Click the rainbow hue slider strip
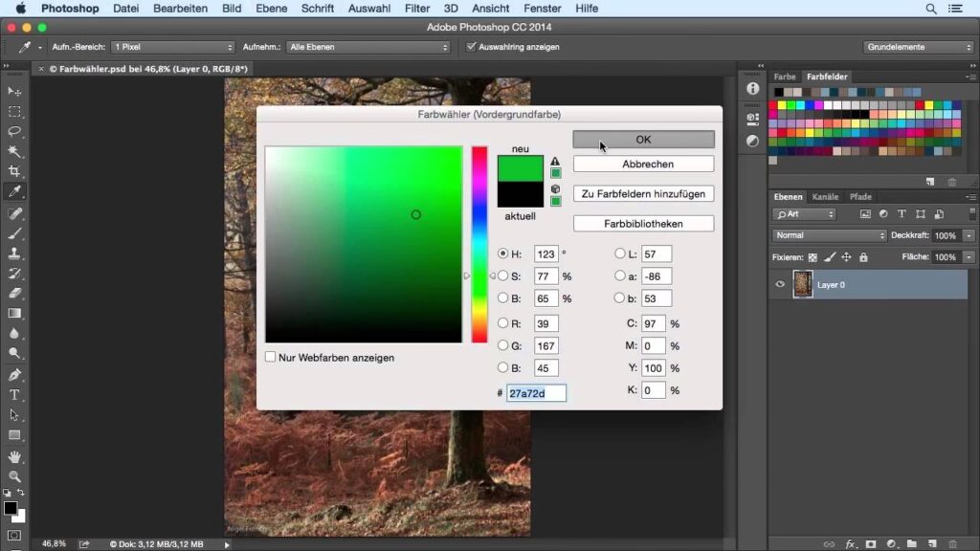This screenshot has height=551, width=980. tap(479, 244)
